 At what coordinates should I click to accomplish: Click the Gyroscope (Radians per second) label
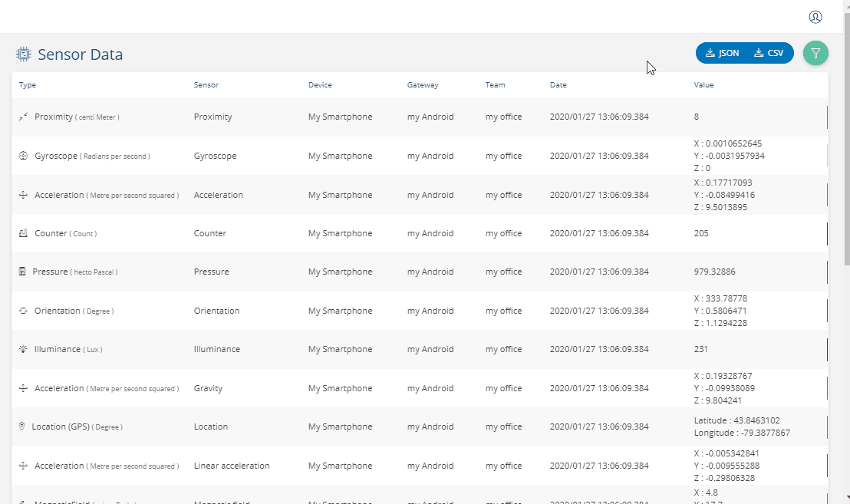92,156
